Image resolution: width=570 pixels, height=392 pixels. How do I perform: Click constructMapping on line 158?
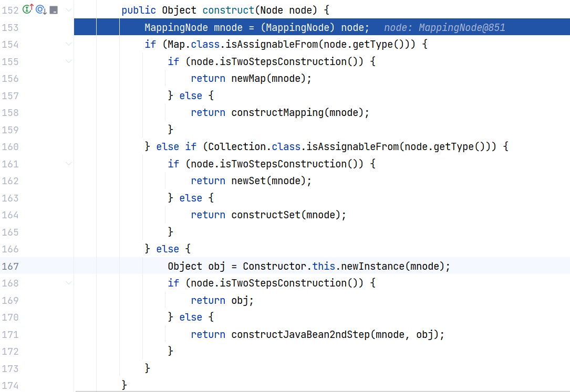[x=277, y=112]
